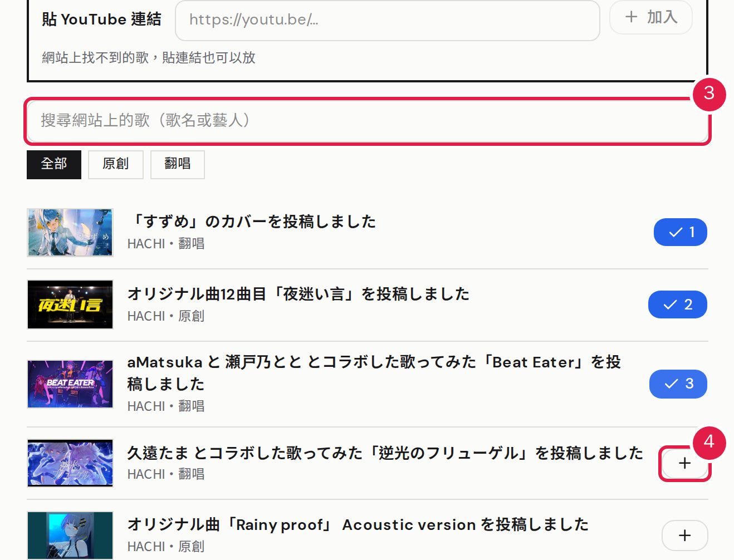Click the title 「すずめ」のカバーを投稿しました
Image resolution: width=734 pixels, height=560 pixels.
click(252, 222)
